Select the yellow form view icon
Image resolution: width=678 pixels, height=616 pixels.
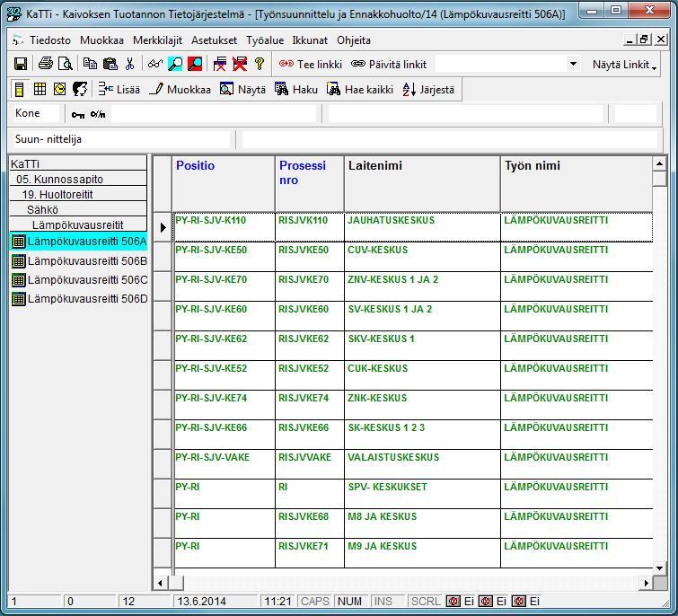point(20,90)
